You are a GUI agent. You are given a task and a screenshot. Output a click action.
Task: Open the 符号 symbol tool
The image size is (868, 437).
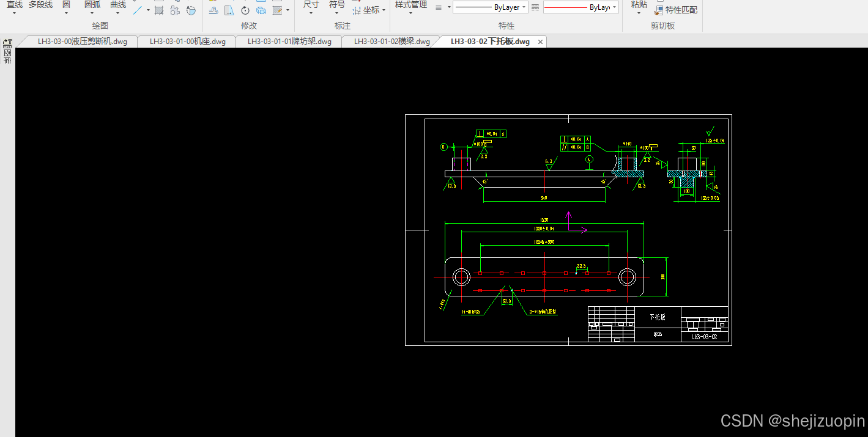pos(337,4)
